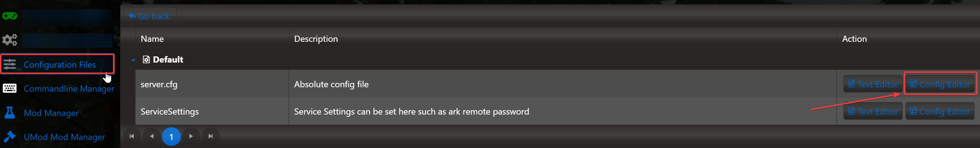The image size is (980, 148).
Task: Open Text Editor for server.cfg
Action: [873, 84]
